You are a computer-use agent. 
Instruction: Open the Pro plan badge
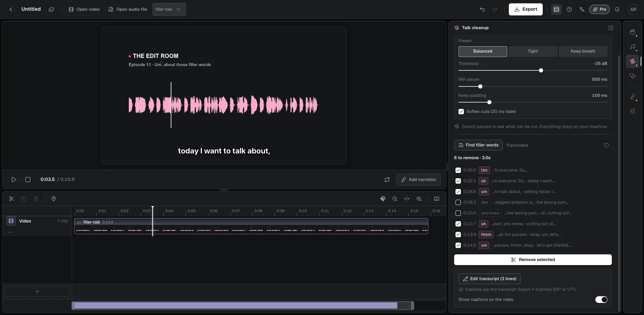[x=599, y=9]
